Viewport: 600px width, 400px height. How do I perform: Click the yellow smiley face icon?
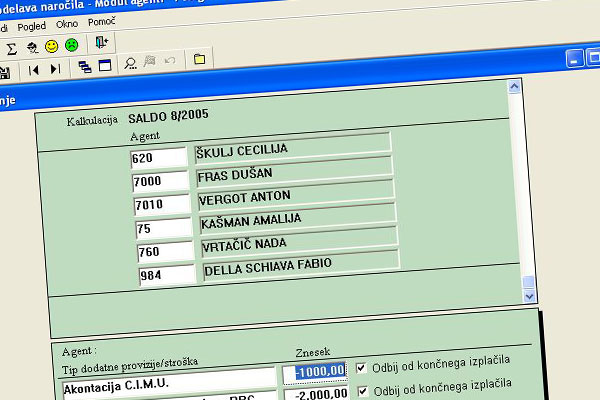(51, 46)
